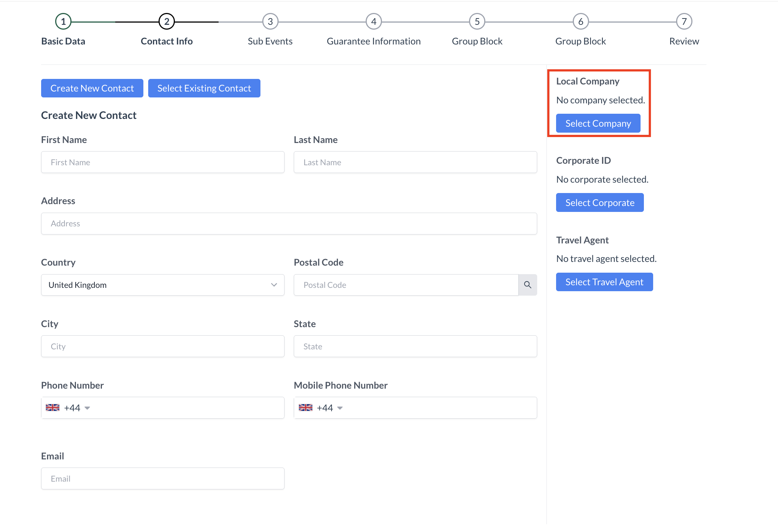Click the Select Travel Agent button
Image resolution: width=778 pixels, height=532 pixels.
tap(604, 282)
